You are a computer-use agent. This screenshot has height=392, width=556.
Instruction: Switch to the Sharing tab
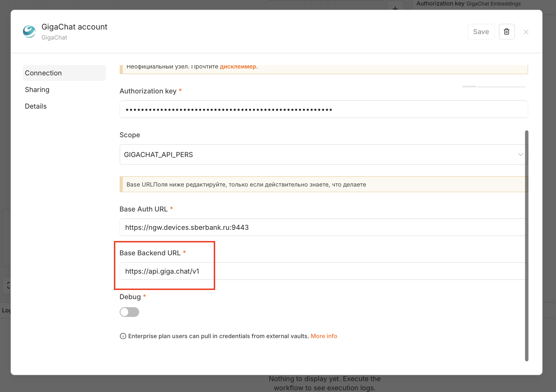[37, 90]
